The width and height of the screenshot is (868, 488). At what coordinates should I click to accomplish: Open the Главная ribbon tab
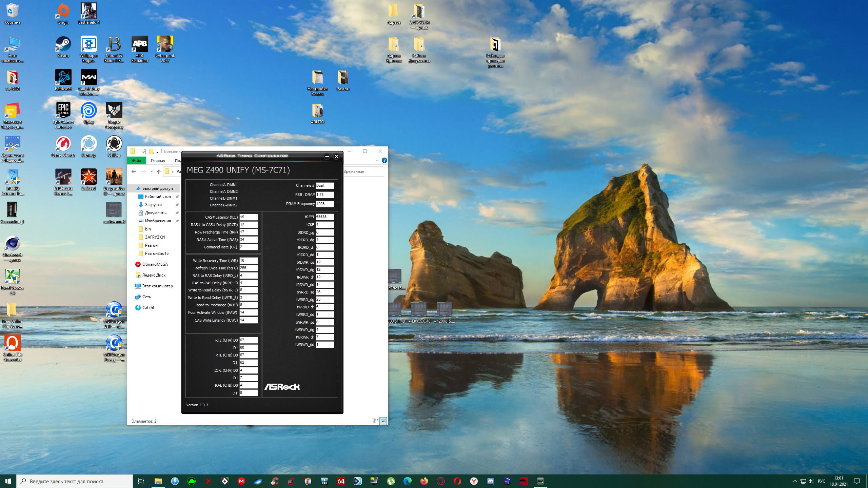click(158, 161)
